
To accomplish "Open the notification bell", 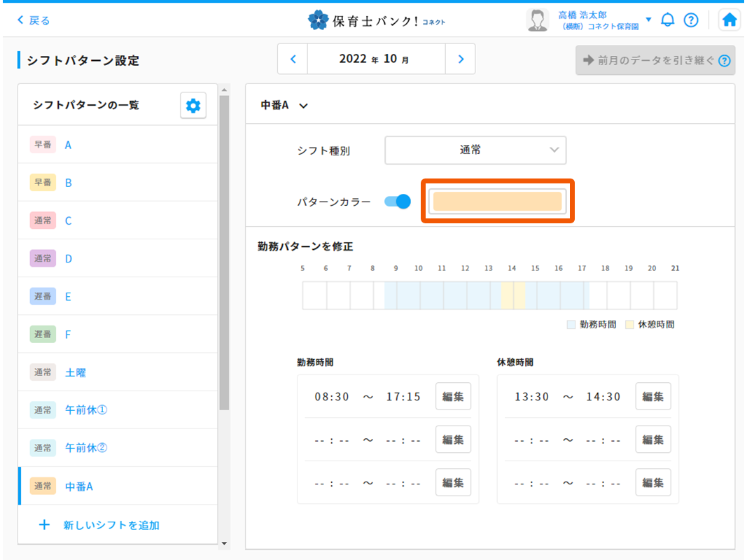I will pyautogui.click(x=668, y=20).
